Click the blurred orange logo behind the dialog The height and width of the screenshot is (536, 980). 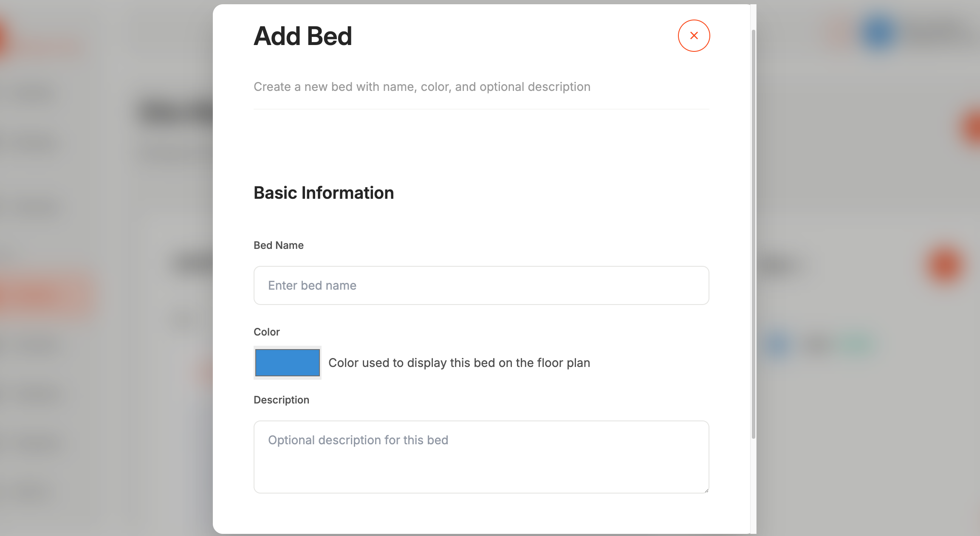pos(3,40)
